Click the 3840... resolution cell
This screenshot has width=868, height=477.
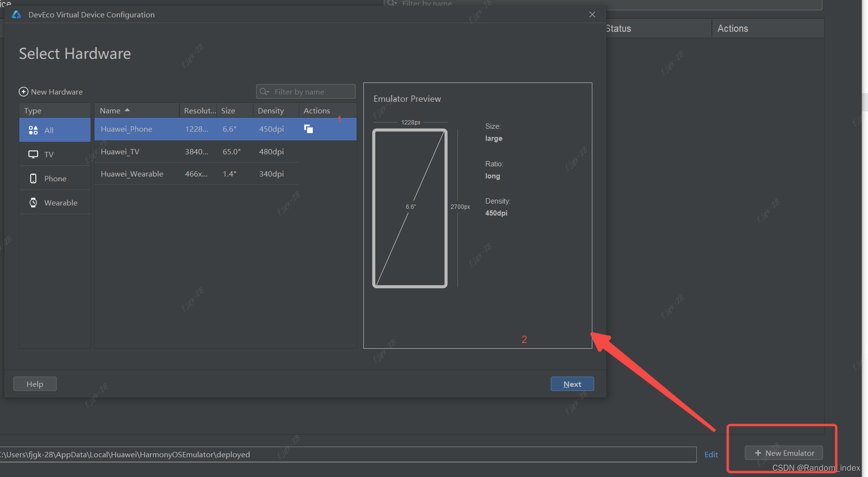[197, 151]
